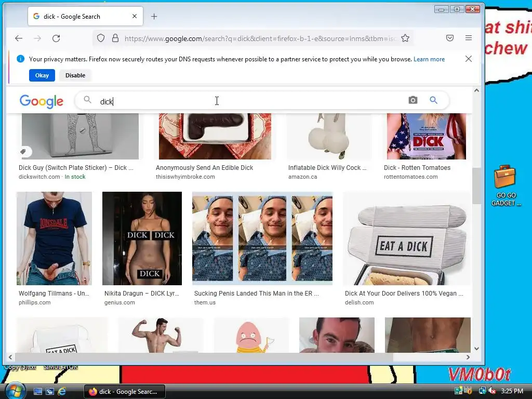Click the Okay button in the privacy notice
This screenshot has height=399, width=532.
click(42, 75)
